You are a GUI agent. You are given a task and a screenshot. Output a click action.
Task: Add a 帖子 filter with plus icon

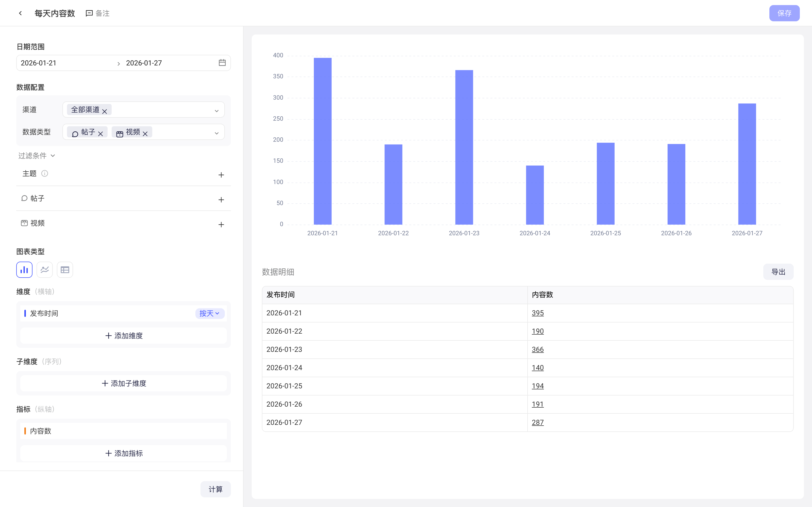click(x=221, y=200)
